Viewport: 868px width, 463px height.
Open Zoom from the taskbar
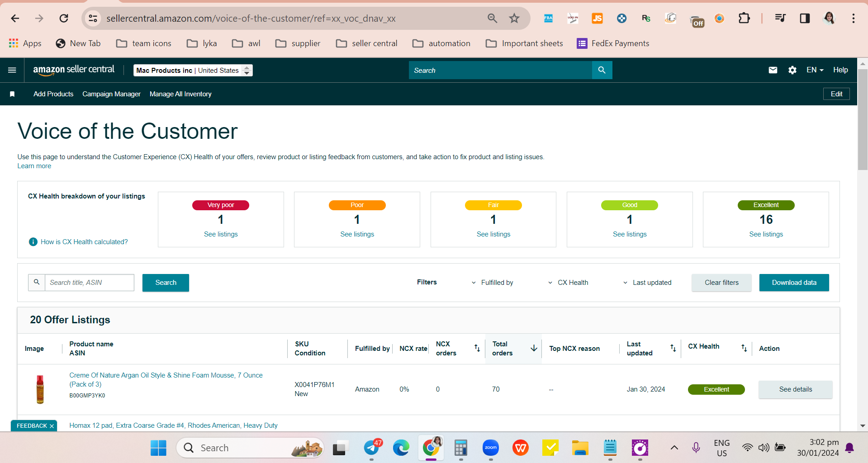pyautogui.click(x=491, y=448)
